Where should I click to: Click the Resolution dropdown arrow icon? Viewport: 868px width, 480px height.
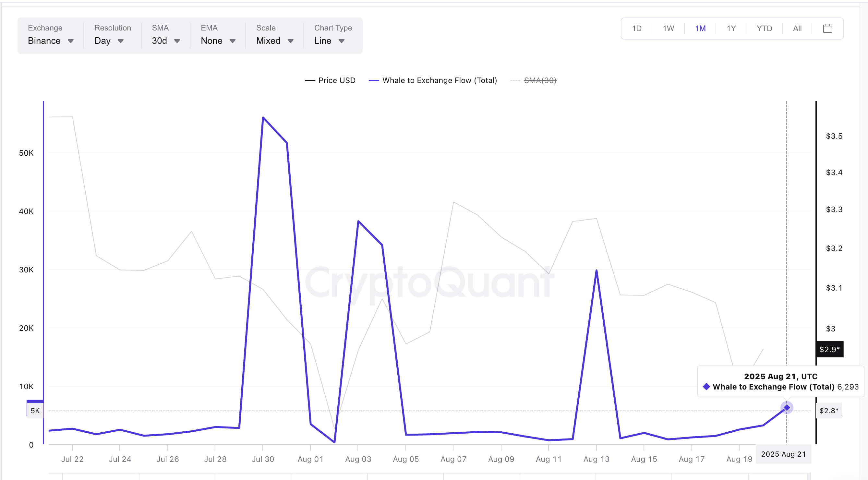[120, 41]
